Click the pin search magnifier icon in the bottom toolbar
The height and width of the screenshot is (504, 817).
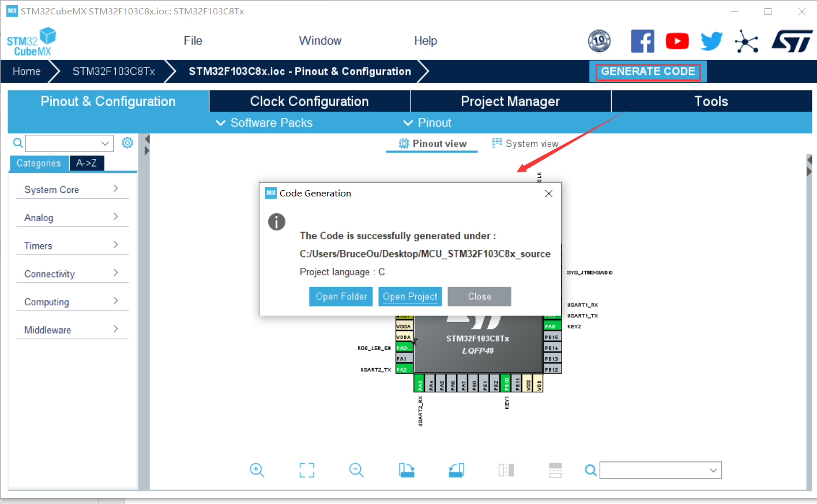[x=590, y=470]
